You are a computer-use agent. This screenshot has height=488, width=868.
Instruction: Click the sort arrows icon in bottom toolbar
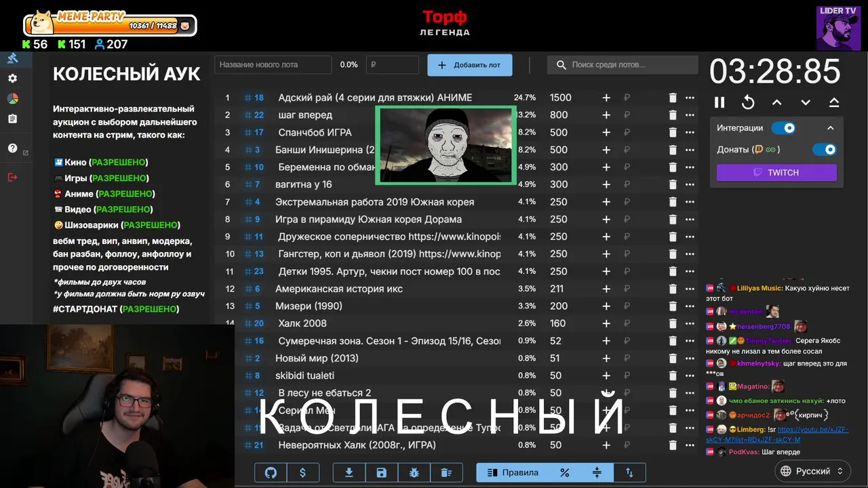tap(629, 472)
